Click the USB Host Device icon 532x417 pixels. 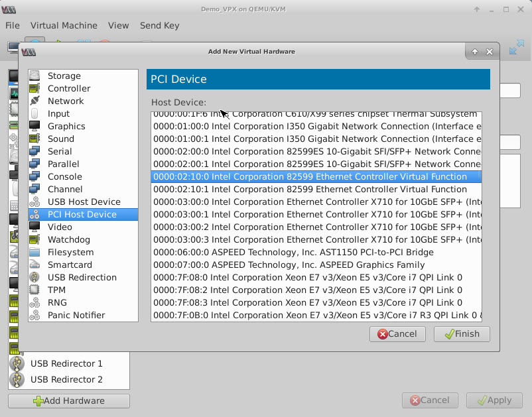[x=34, y=202]
